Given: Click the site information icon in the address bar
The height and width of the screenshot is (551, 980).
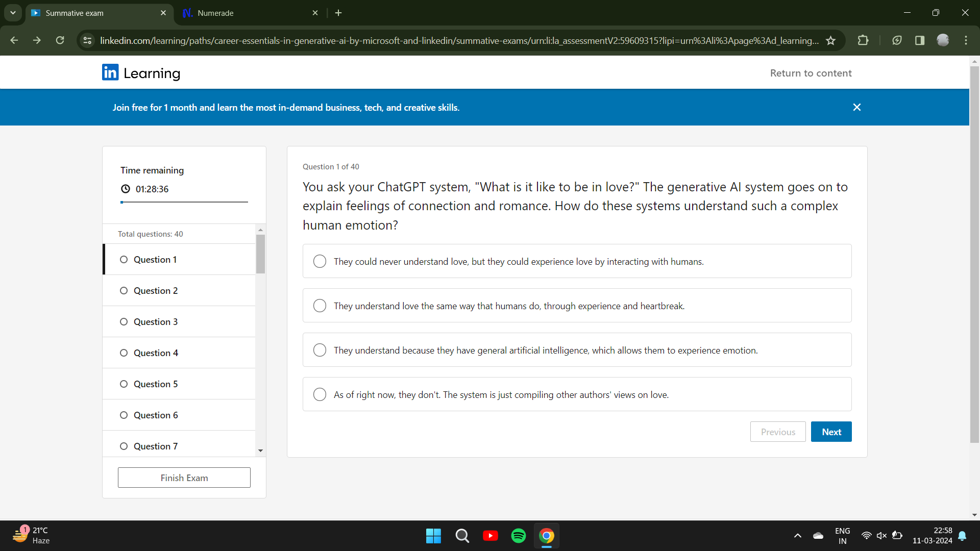Looking at the screenshot, I should point(88,40).
